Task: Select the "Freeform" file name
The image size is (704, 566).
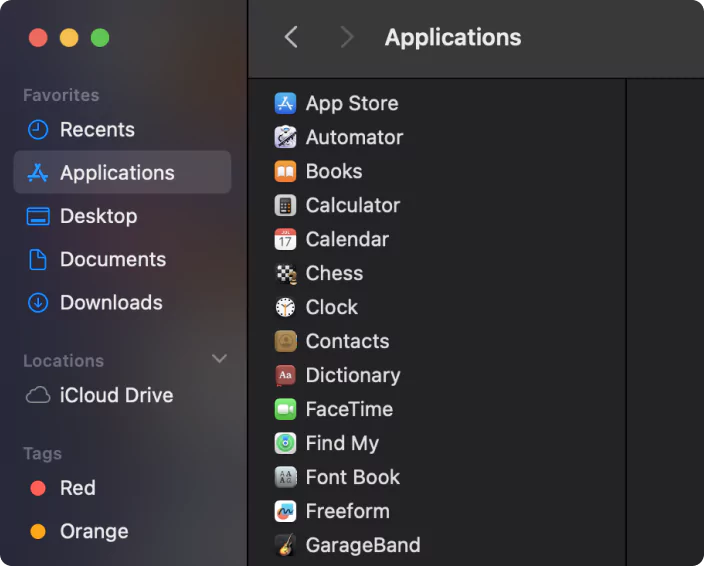Action: click(348, 511)
